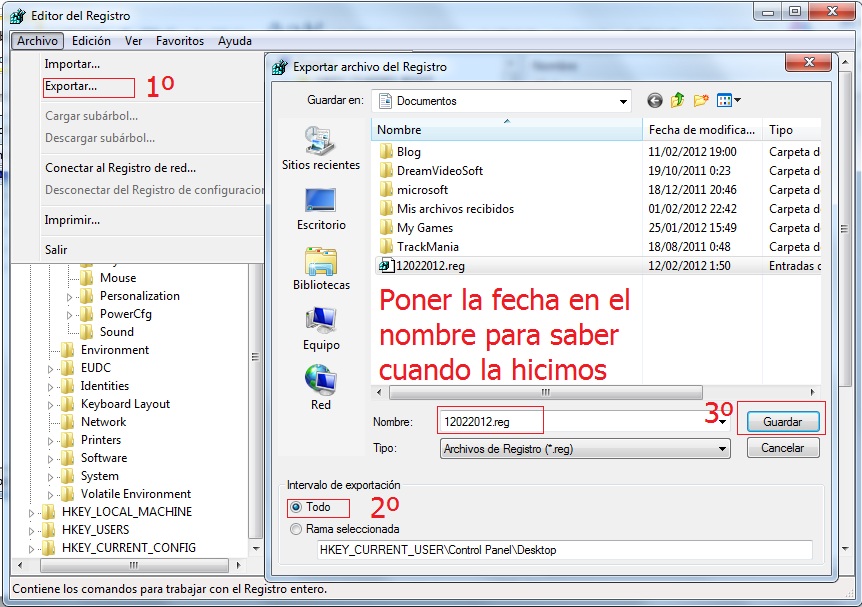Open the Guardar en folder dropdown

[623, 101]
